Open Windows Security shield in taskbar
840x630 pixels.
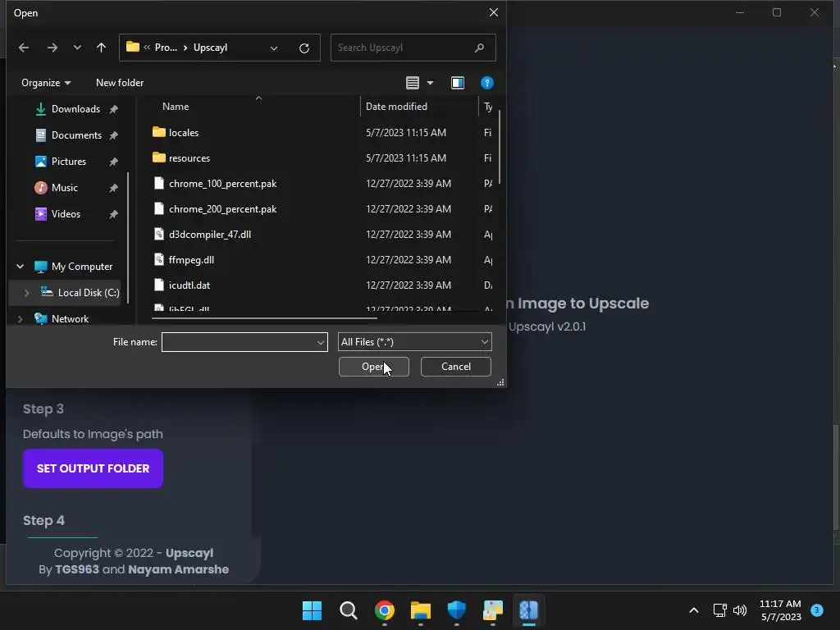click(x=456, y=610)
